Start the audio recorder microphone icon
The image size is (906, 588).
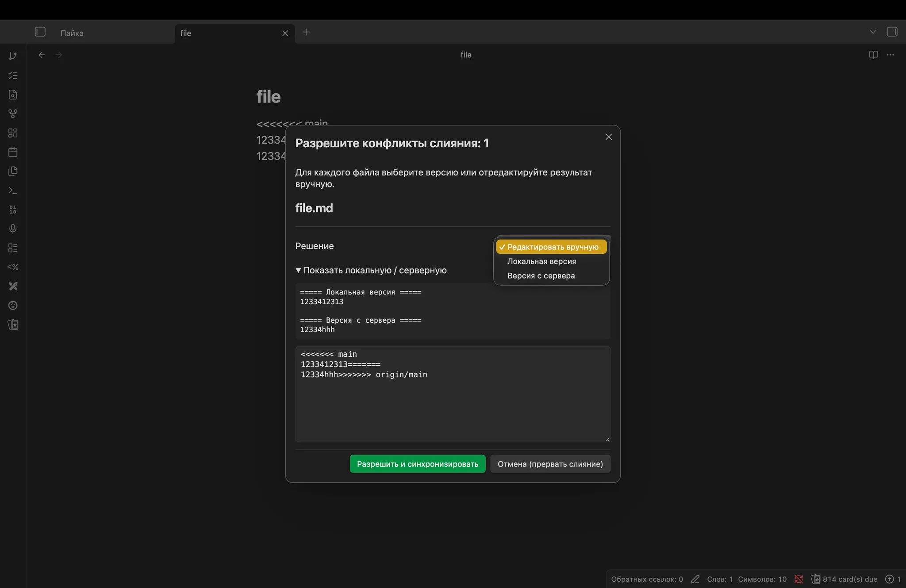click(x=13, y=229)
